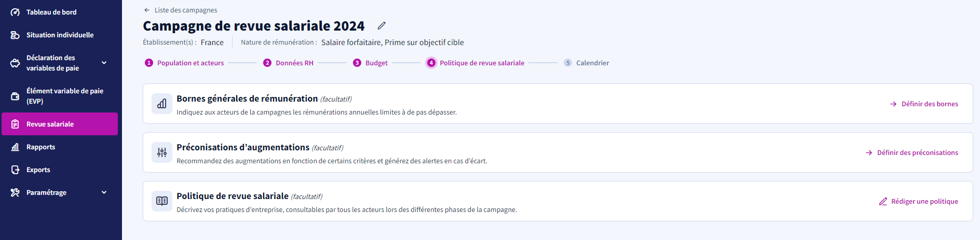Click the Élément variable de paie wallet icon
Image resolution: width=980 pixels, height=240 pixels.
pyautogui.click(x=15, y=96)
